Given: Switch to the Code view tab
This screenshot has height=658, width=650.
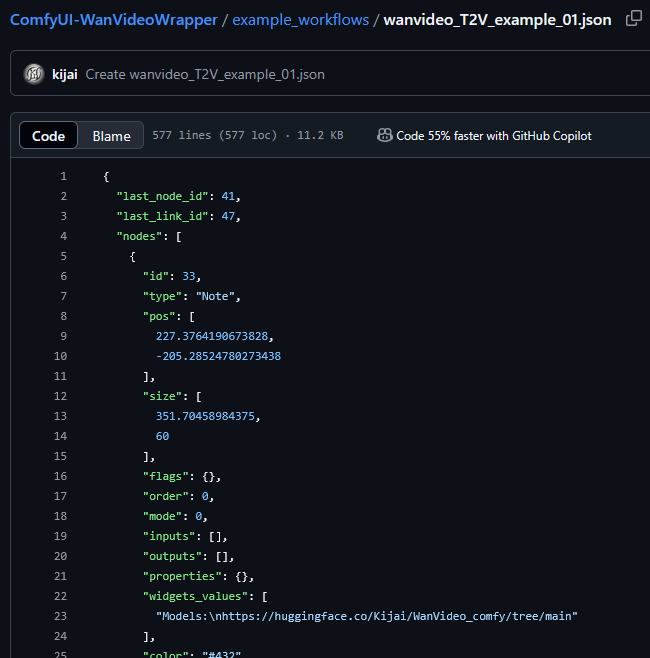Looking at the screenshot, I should pos(48,136).
